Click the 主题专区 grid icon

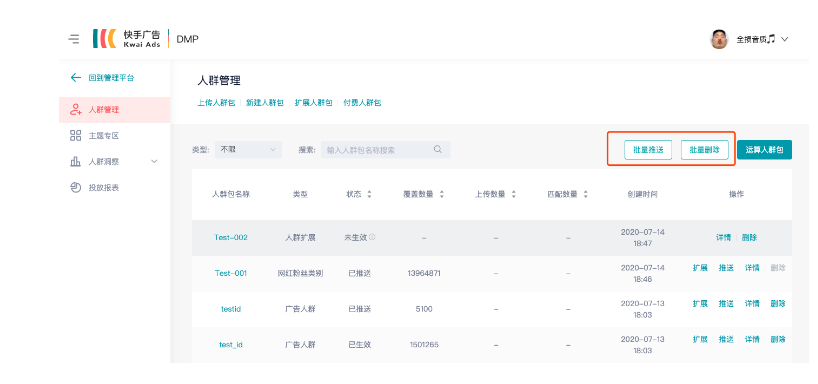(76, 136)
